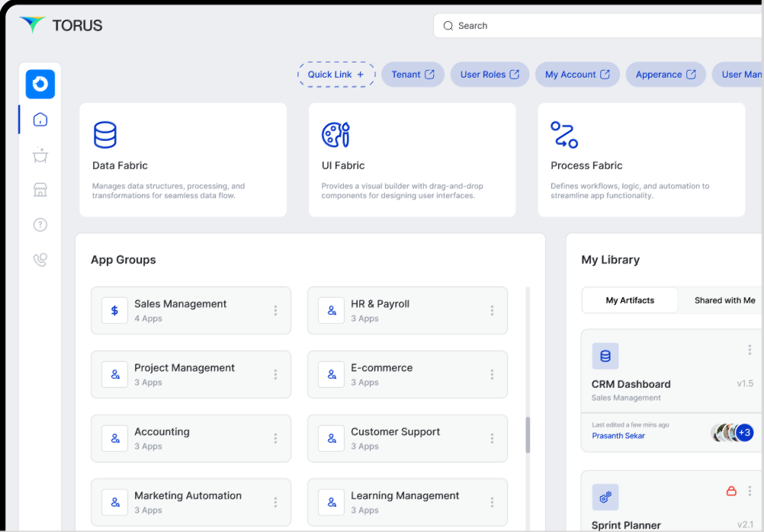
Task: Click the Search input field
Action: click(x=602, y=26)
